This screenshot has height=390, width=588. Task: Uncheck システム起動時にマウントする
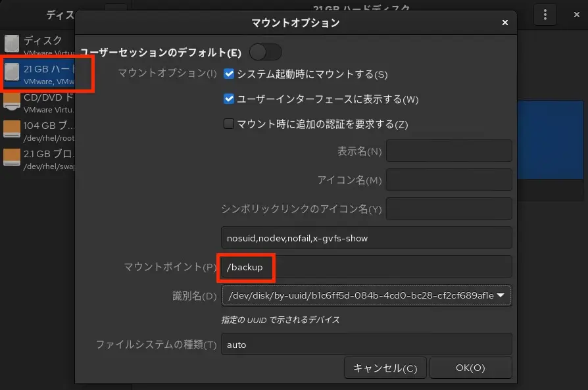230,74
